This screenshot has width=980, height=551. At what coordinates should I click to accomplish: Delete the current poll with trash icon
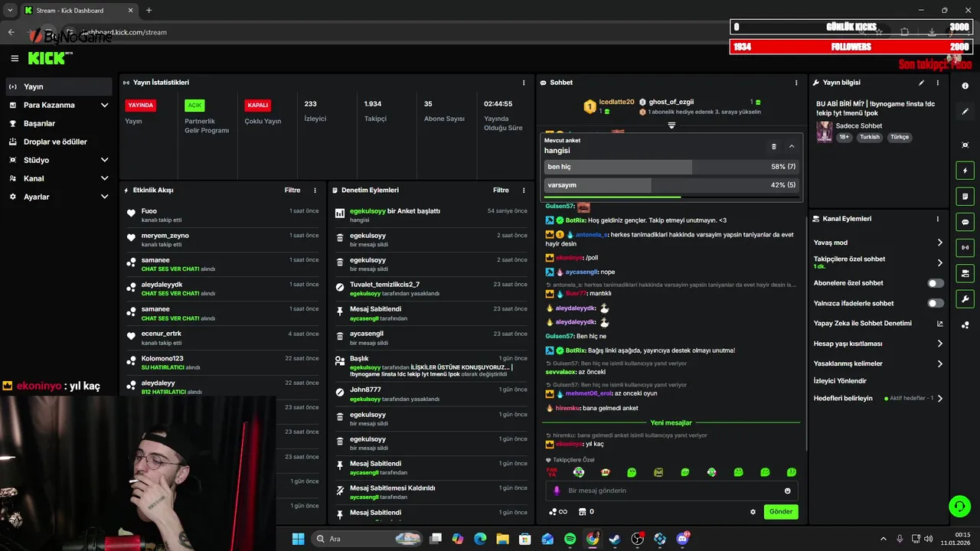[773, 146]
